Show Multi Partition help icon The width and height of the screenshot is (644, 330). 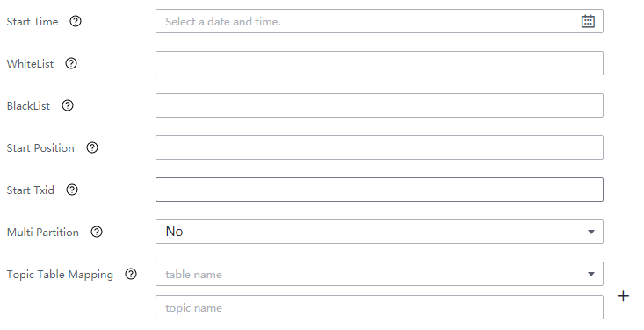click(x=97, y=232)
